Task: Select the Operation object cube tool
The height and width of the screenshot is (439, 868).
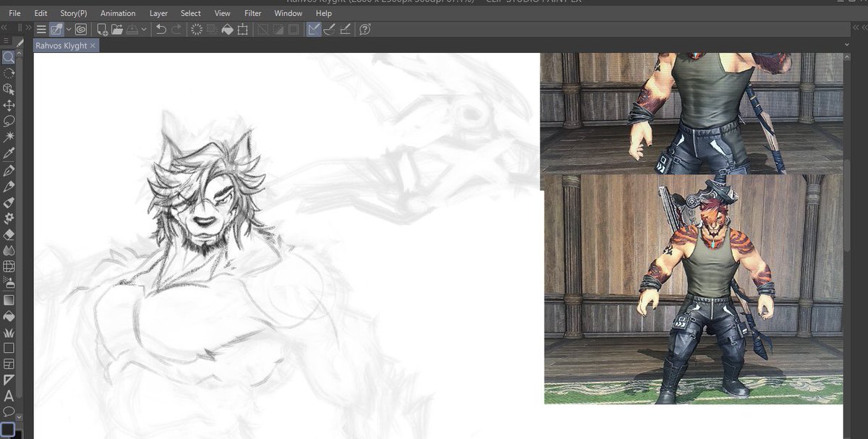Action: [x=9, y=89]
